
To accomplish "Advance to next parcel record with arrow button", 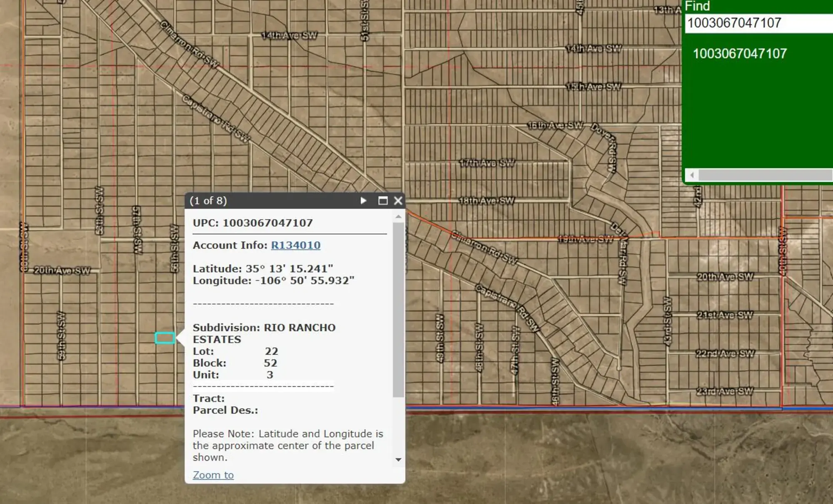I will click(x=364, y=201).
